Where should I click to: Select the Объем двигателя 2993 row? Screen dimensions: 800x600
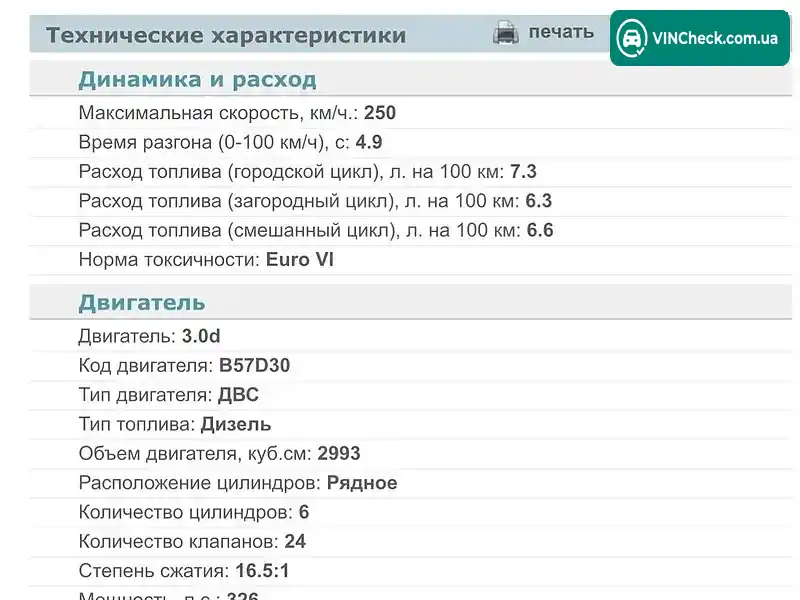[x=411, y=454]
